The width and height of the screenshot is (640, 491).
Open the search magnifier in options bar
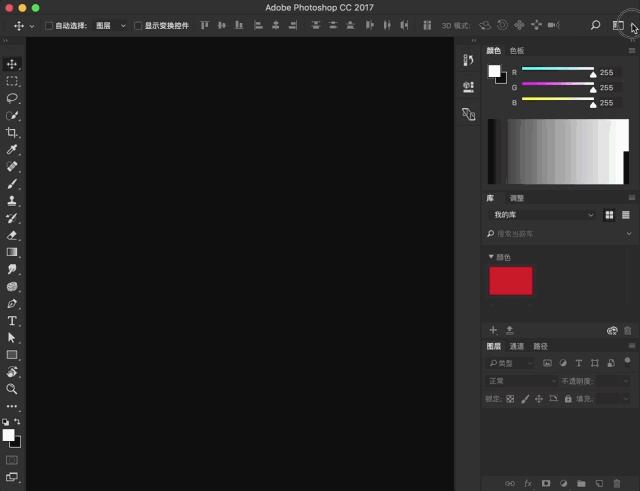(x=596, y=25)
